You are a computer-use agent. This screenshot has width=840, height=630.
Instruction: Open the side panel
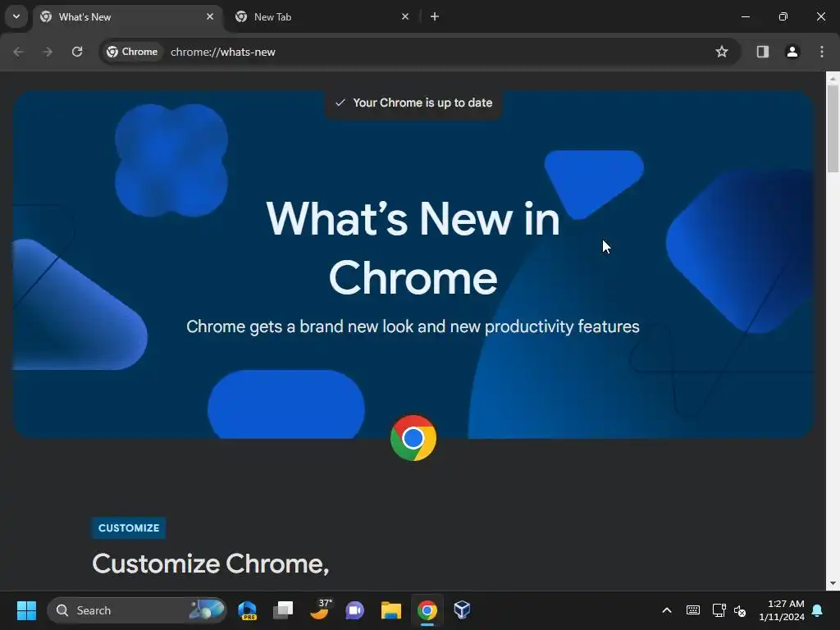(762, 52)
